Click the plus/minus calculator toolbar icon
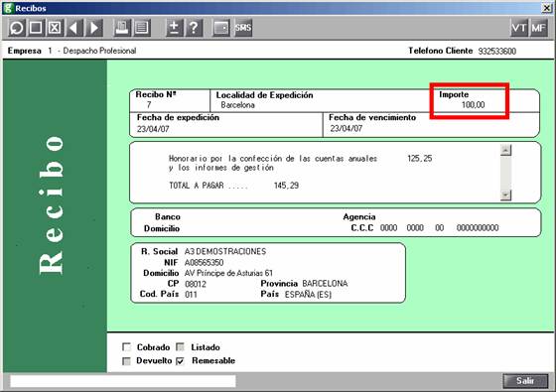This screenshot has height=392, width=556. pos(175,28)
